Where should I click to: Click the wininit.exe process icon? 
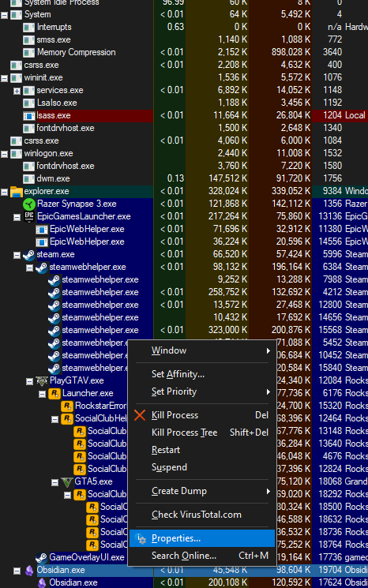tap(16, 78)
